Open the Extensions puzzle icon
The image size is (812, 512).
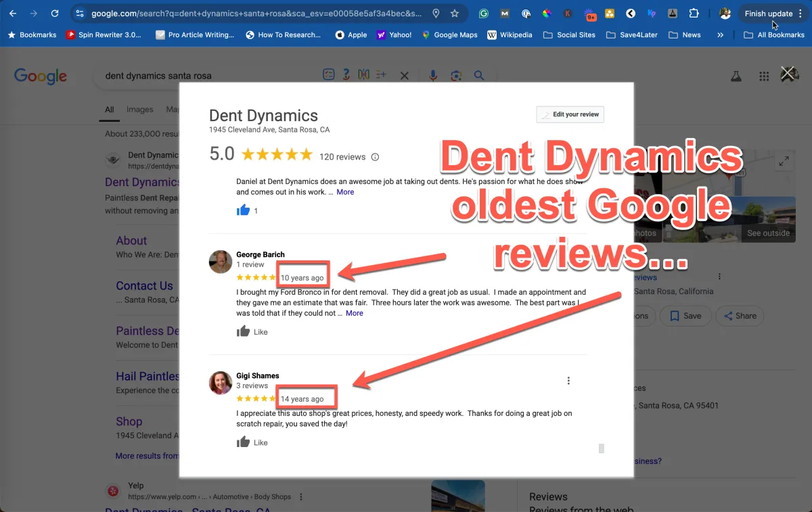click(694, 14)
